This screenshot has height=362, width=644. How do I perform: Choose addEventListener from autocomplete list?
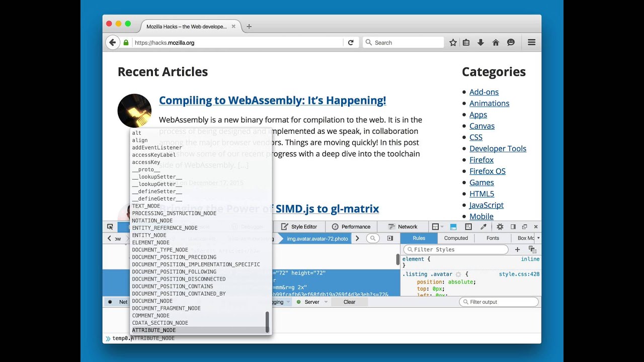198,148
